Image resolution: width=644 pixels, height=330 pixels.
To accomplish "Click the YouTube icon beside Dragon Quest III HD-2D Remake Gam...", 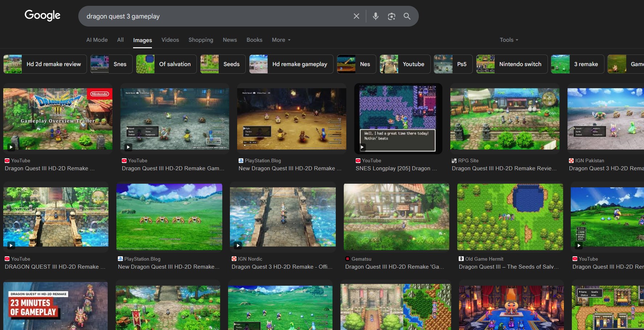I will pyautogui.click(x=124, y=160).
